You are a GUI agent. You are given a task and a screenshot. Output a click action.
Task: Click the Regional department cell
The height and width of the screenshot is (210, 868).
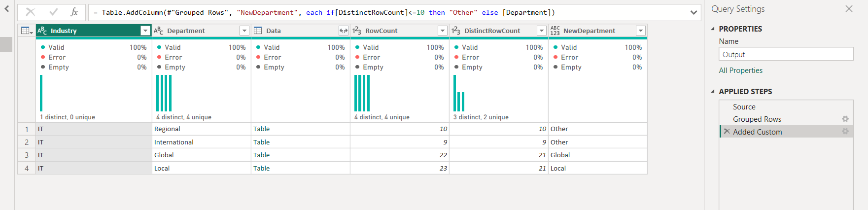202,129
